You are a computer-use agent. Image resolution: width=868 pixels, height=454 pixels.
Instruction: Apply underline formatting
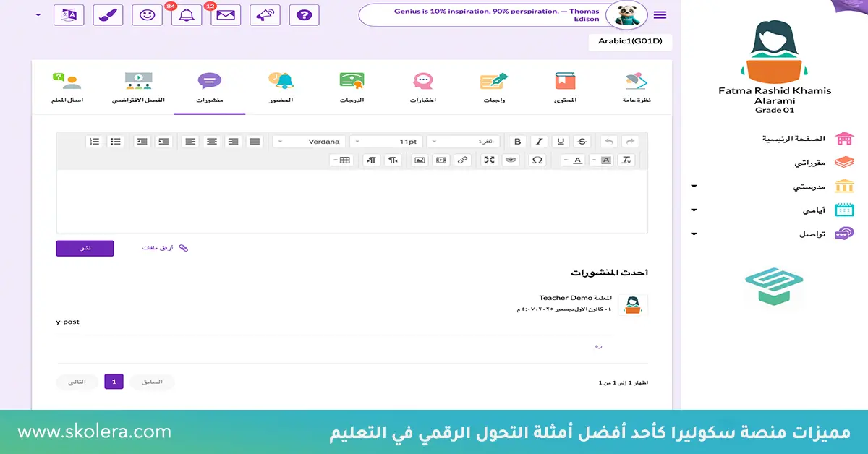pyautogui.click(x=561, y=142)
